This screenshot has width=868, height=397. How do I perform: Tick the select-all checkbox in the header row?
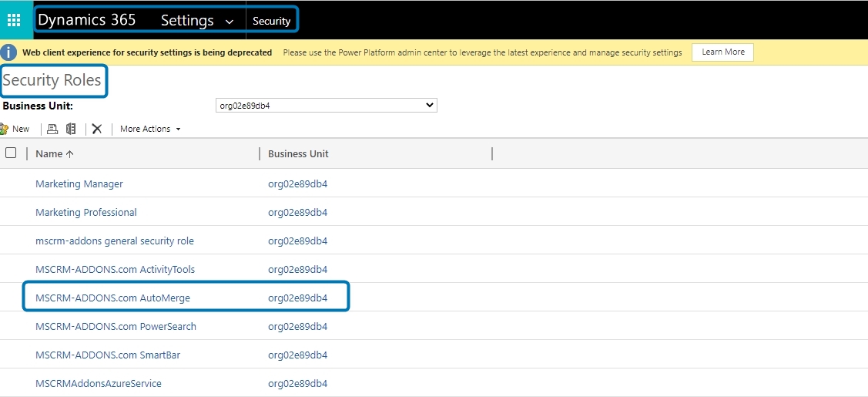[x=11, y=153]
